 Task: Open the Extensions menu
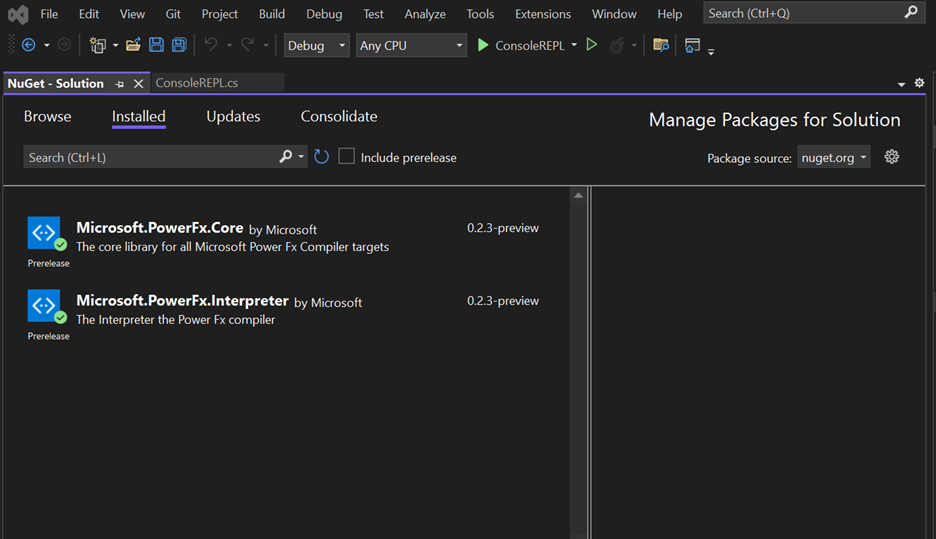point(543,14)
